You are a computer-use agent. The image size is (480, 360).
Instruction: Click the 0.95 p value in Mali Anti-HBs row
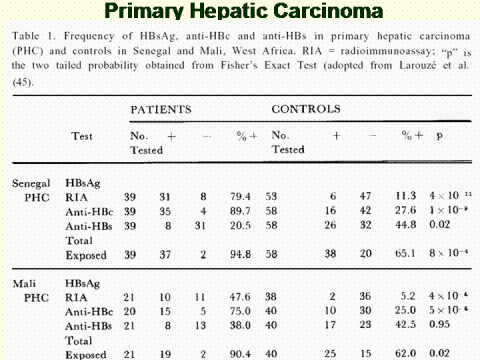(439, 324)
